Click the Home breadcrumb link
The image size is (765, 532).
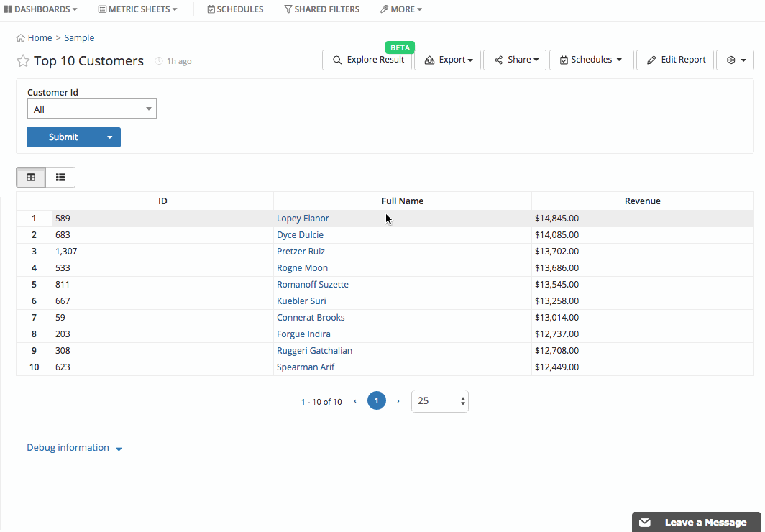40,38
